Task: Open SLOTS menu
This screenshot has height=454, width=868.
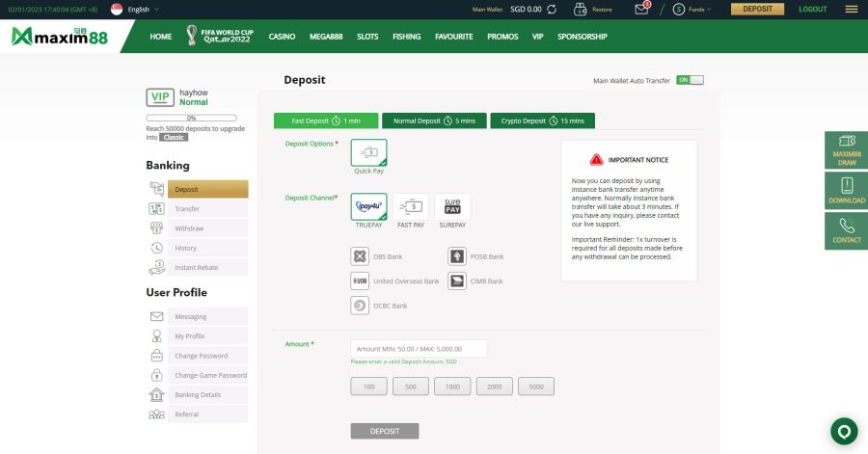Action: click(x=367, y=37)
